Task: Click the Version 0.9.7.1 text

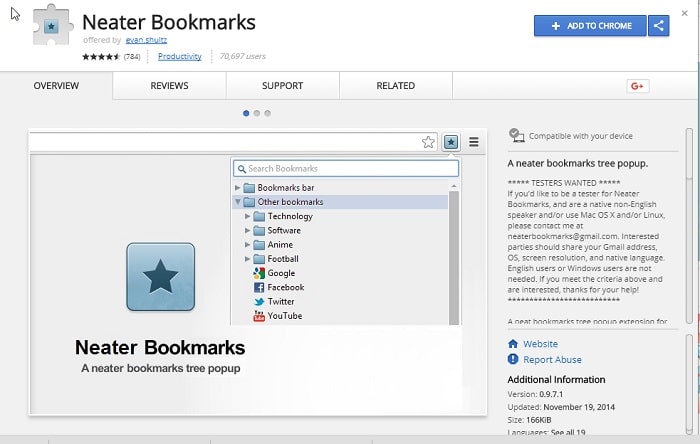Action: (535, 394)
